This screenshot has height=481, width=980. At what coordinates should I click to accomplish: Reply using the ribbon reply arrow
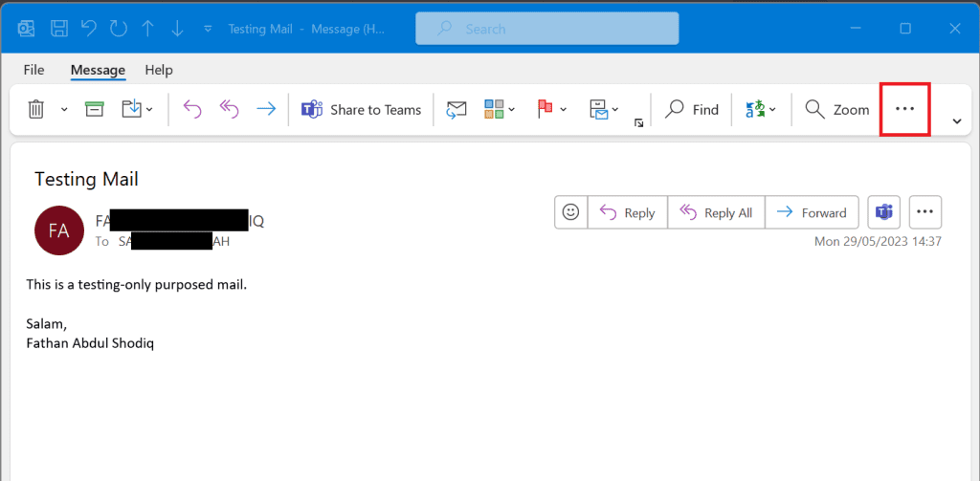(x=191, y=109)
